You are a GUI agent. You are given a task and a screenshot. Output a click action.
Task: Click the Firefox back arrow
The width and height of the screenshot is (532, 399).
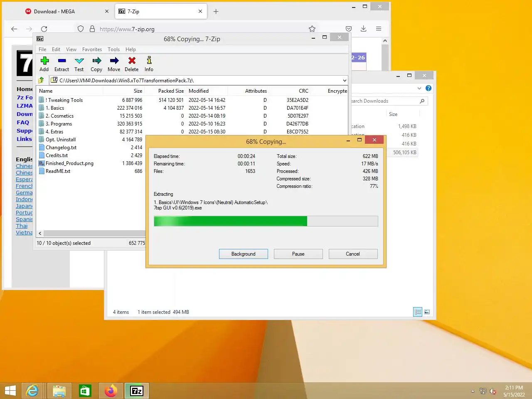pyautogui.click(x=14, y=29)
